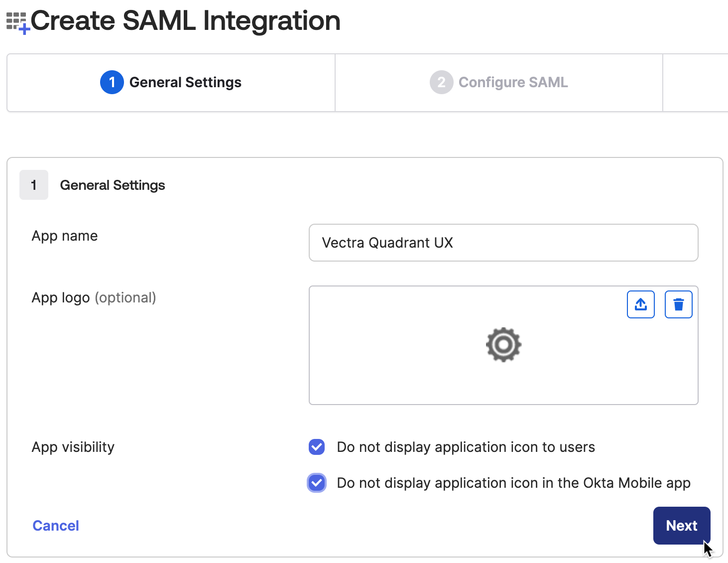Click the trash icon to delete logo
The image size is (728, 563).
(678, 304)
